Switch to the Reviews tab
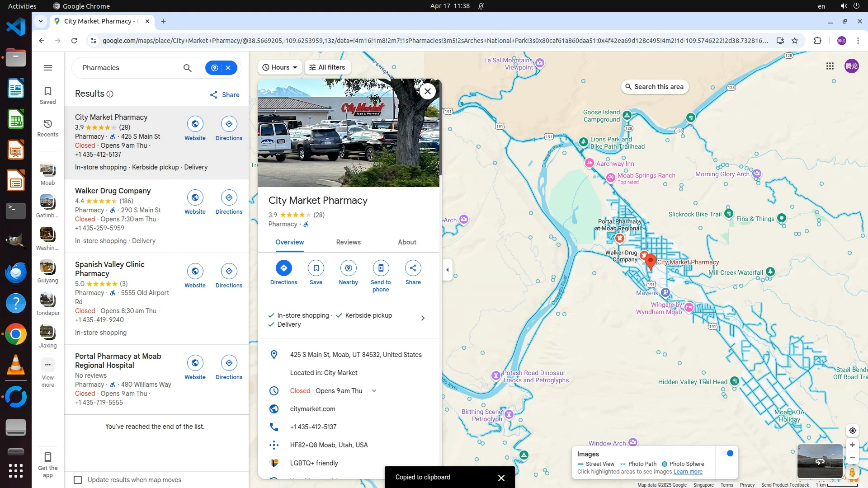Screen dimensions: 868x488 tap(348, 242)
